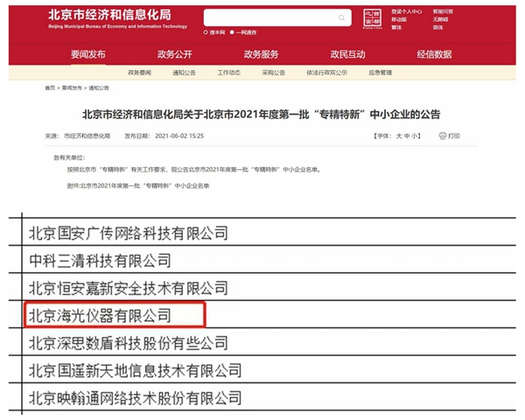Click row 北京深思数盾科技股份有些公司
525x420 pixels.
(129, 343)
